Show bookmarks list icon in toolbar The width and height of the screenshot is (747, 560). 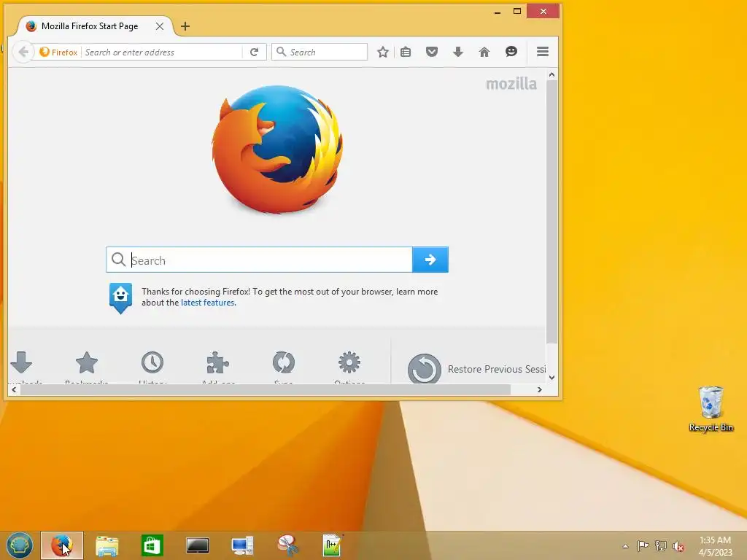406,52
